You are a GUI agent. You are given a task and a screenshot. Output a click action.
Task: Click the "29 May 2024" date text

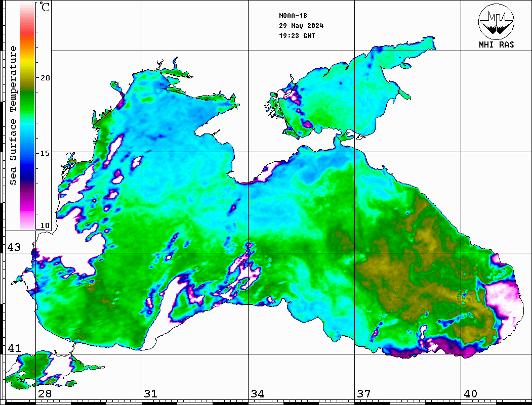click(301, 26)
